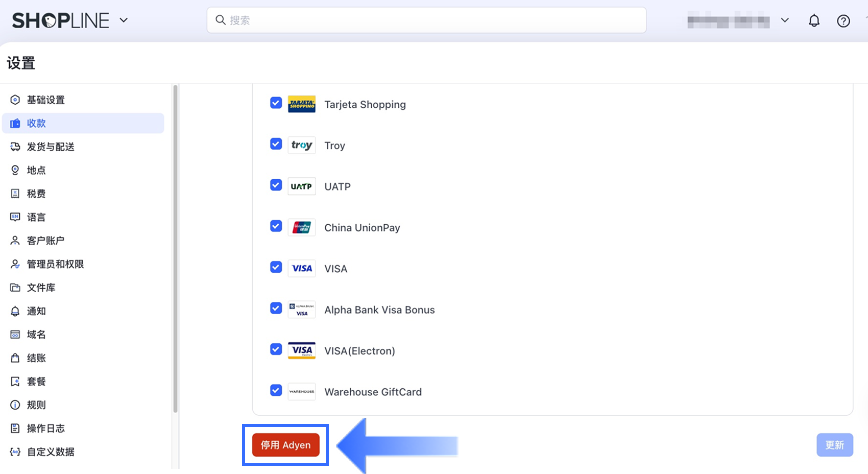Go to the 收款 settings menu item
The image size is (868, 474).
coord(83,123)
